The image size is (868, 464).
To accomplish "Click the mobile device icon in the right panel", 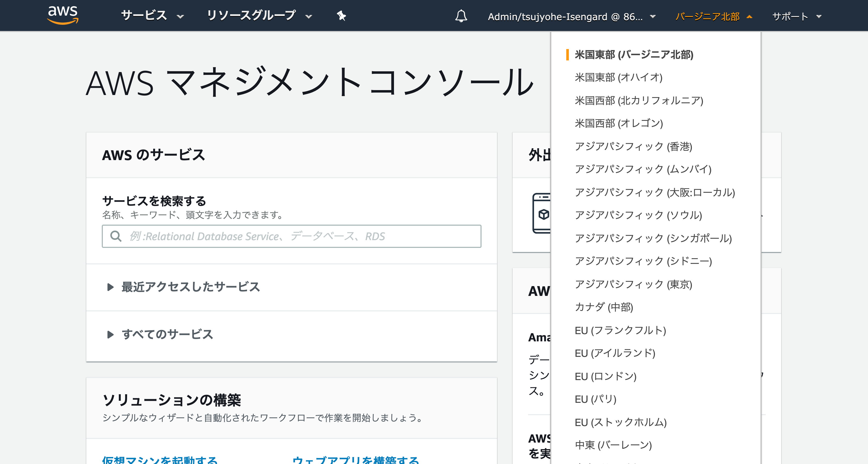I will pos(541,213).
